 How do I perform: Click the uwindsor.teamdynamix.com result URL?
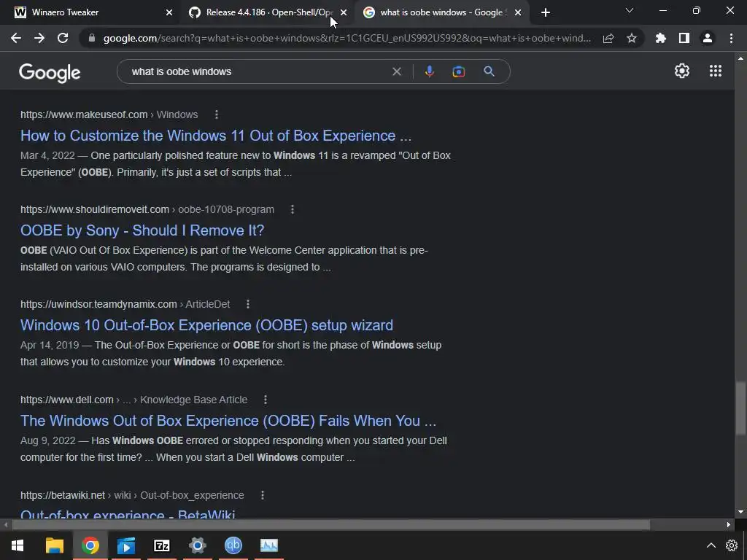point(98,304)
